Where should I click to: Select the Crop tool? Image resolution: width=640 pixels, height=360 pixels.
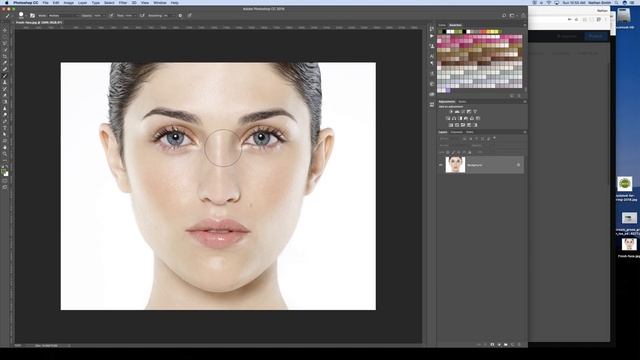tap(5, 56)
